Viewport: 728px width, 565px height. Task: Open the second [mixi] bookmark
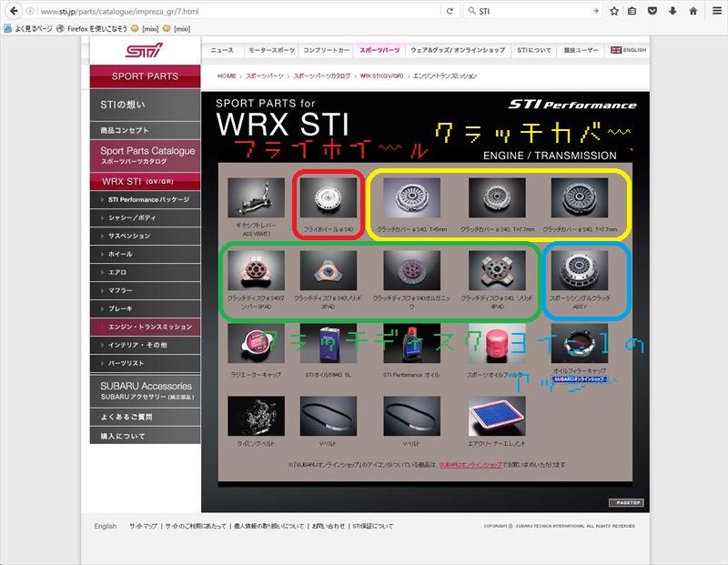[177, 28]
